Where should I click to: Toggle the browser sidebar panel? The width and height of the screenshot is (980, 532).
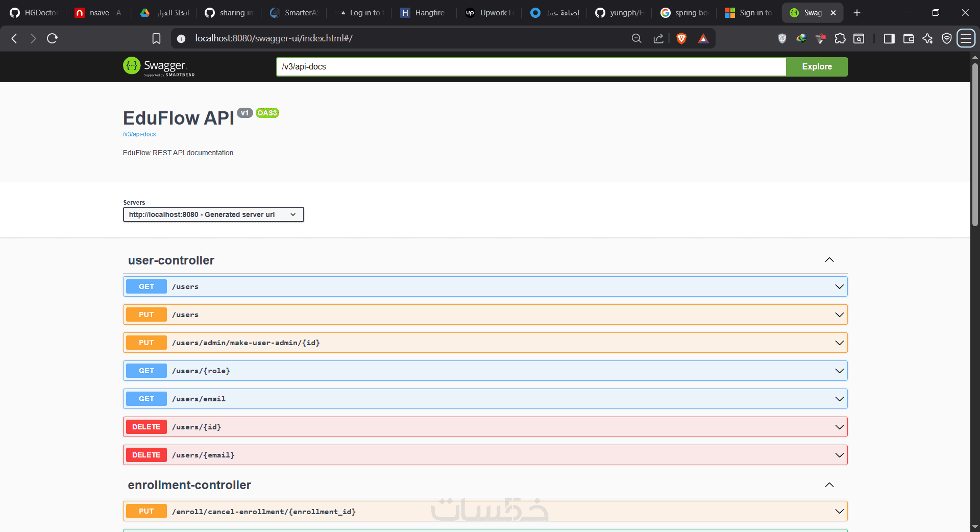tap(889, 38)
